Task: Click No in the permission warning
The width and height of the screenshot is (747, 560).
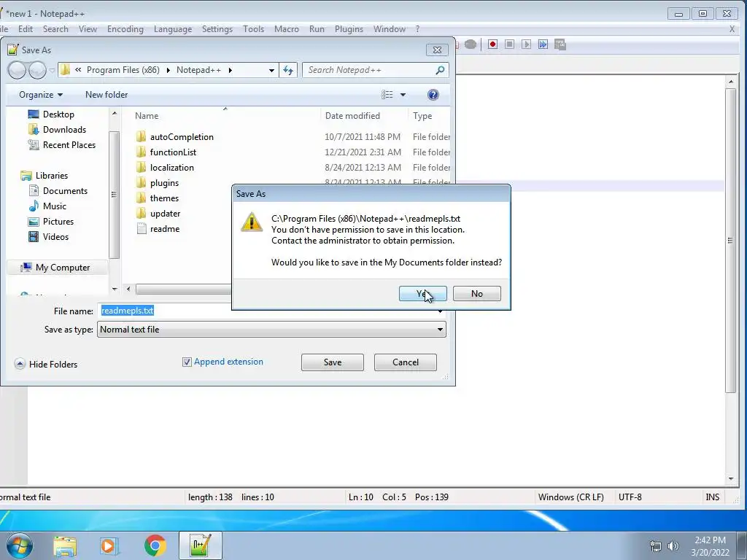Action: click(x=477, y=294)
